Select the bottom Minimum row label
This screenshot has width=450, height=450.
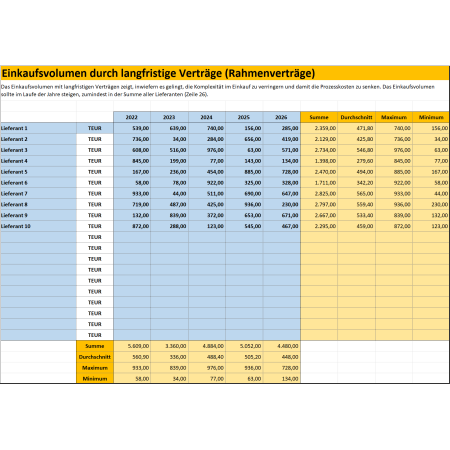(95, 379)
